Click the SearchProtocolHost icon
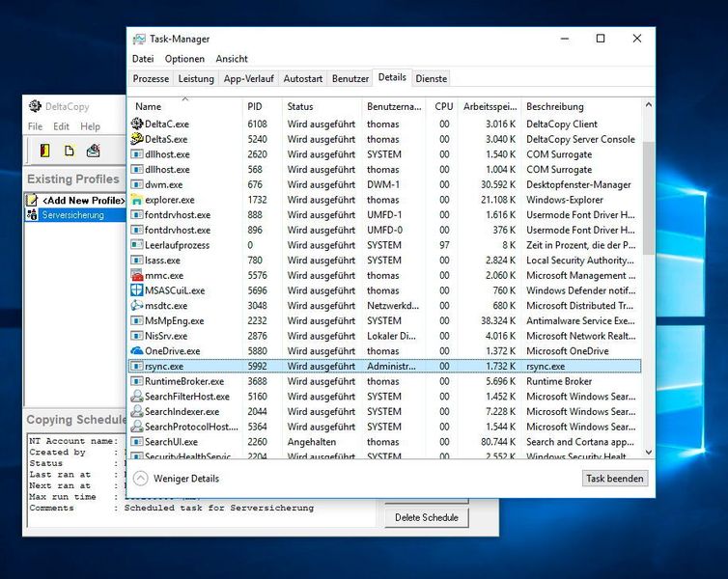 pos(137,427)
